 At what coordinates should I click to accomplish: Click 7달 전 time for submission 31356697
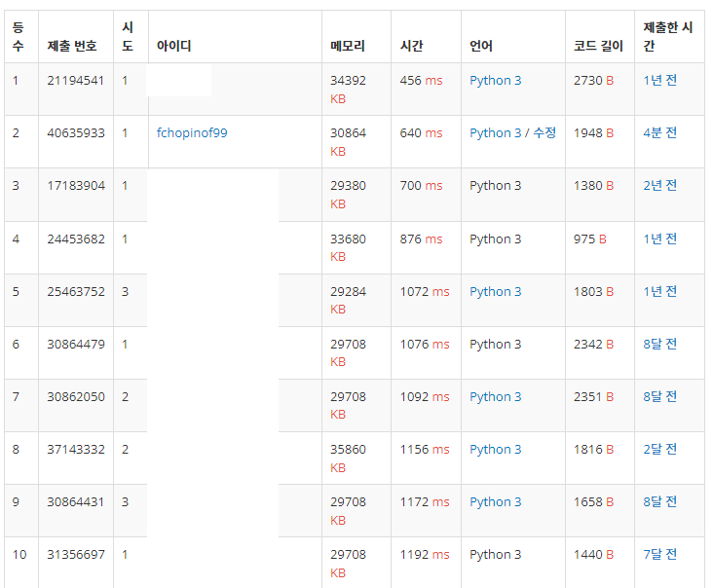point(659,554)
